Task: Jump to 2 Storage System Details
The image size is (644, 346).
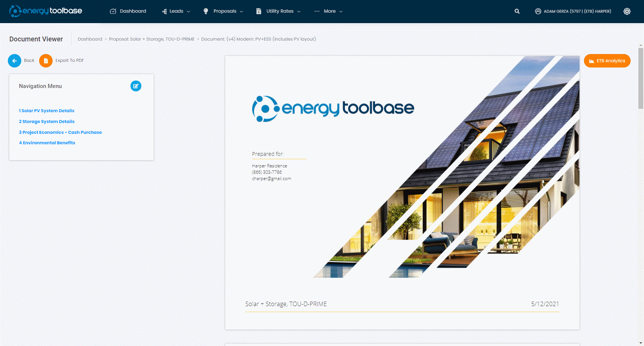Action: coord(47,122)
